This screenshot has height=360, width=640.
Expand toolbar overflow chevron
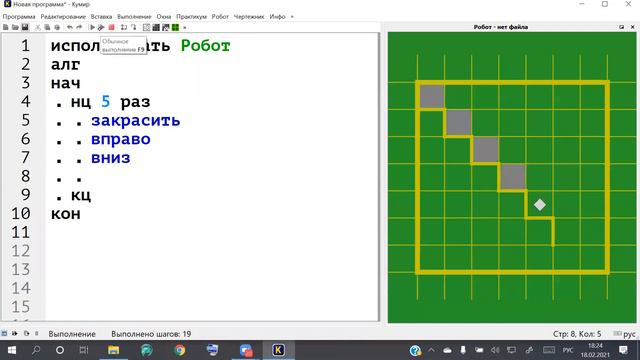[x=184, y=28]
